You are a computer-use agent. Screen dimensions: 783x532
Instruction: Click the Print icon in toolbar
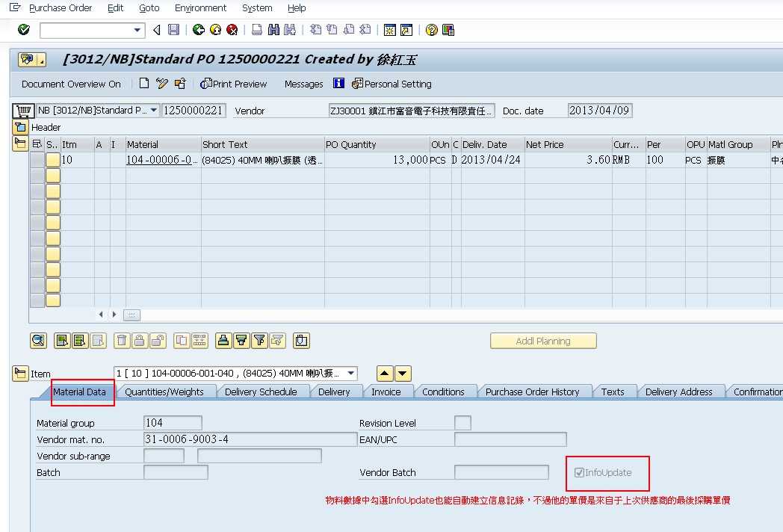(x=257, y=30)
